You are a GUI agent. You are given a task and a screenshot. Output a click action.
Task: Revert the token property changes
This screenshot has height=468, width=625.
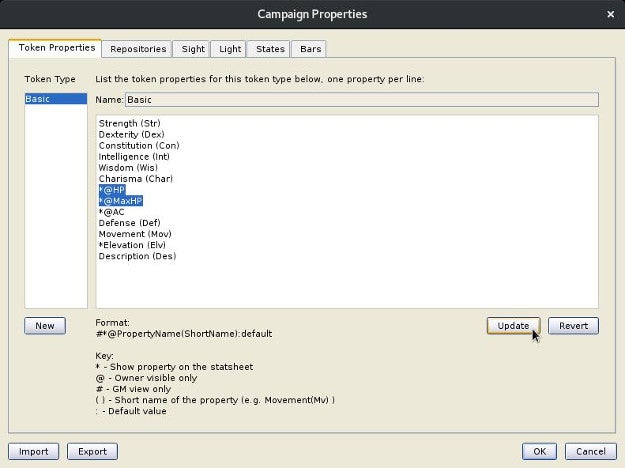pos(573,326)
